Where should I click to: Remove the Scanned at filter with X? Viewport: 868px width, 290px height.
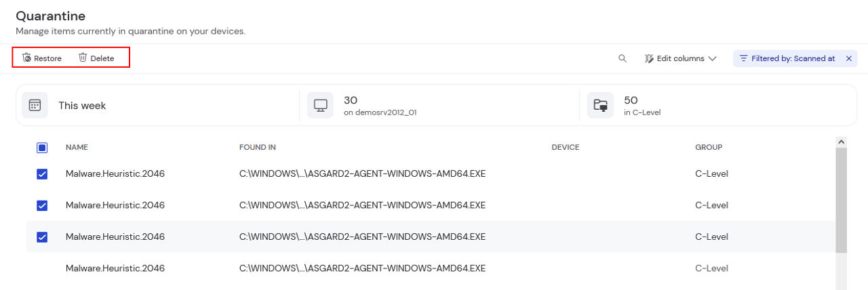point(848,58)
